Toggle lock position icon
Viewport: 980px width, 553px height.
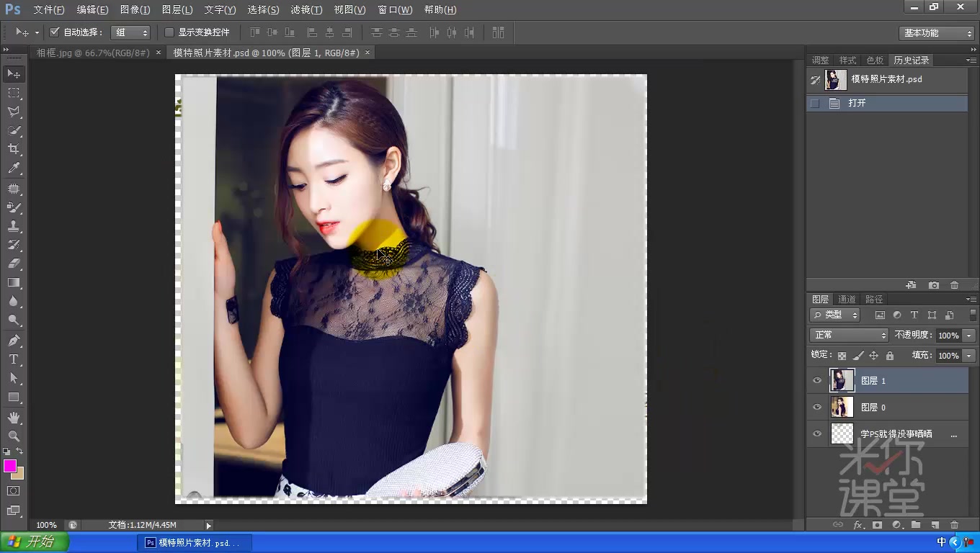[x=873, y=356]
